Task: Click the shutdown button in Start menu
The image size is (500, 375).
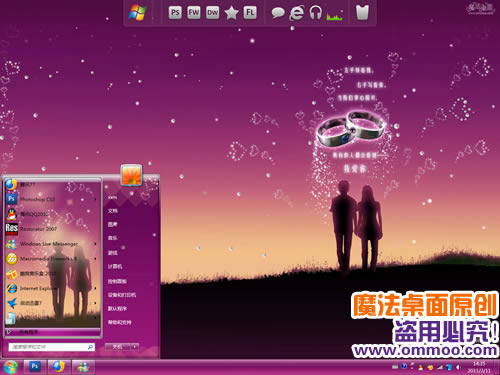Action: pyautogui.click(x=118, y=347)
